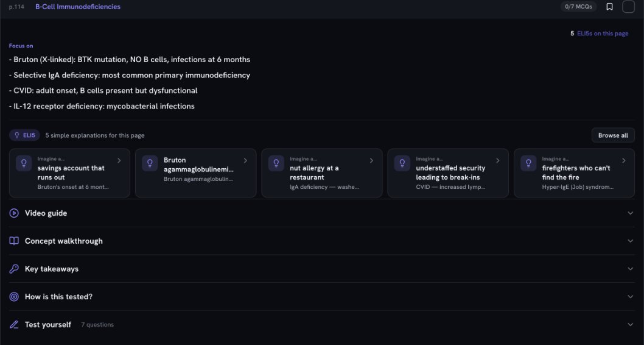The width and height of the screenshot is (644, 345).
Task: Click lightbulb icon on Bruton card
Action: tap(150, 163)
